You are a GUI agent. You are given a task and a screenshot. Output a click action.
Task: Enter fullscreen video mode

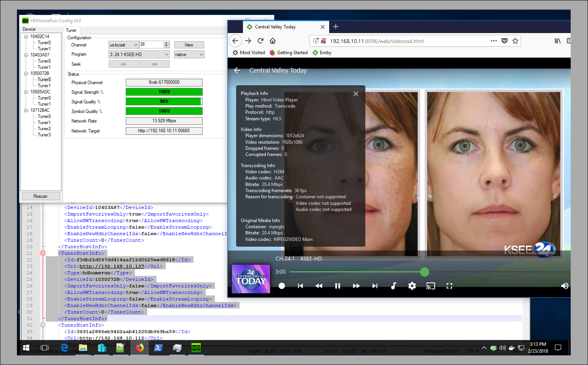pos(449,286)
